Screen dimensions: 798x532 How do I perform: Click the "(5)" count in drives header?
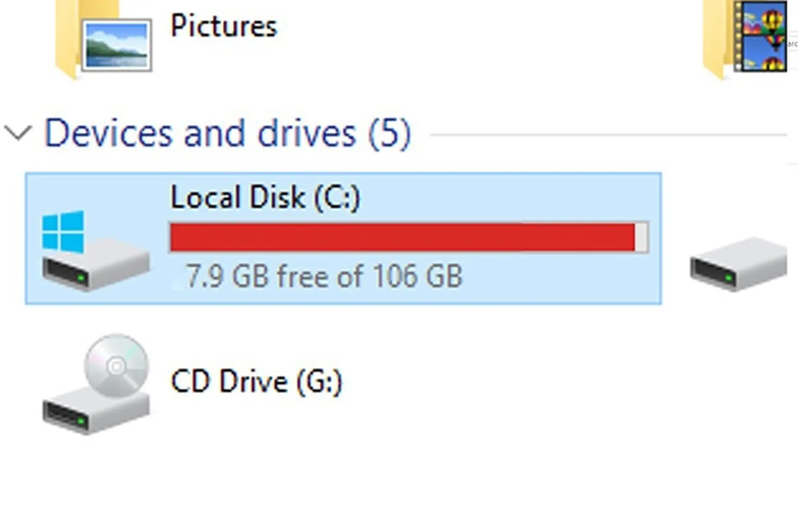click(x=389, y=133)
